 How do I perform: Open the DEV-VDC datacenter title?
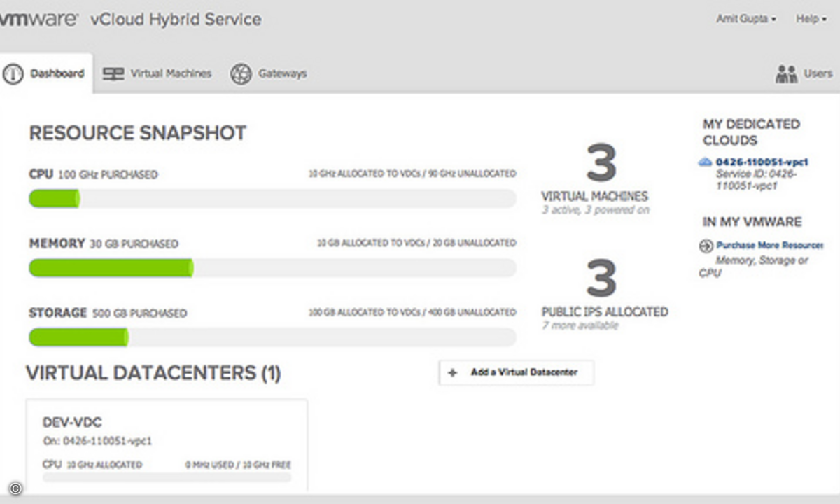tap(72, 423)
